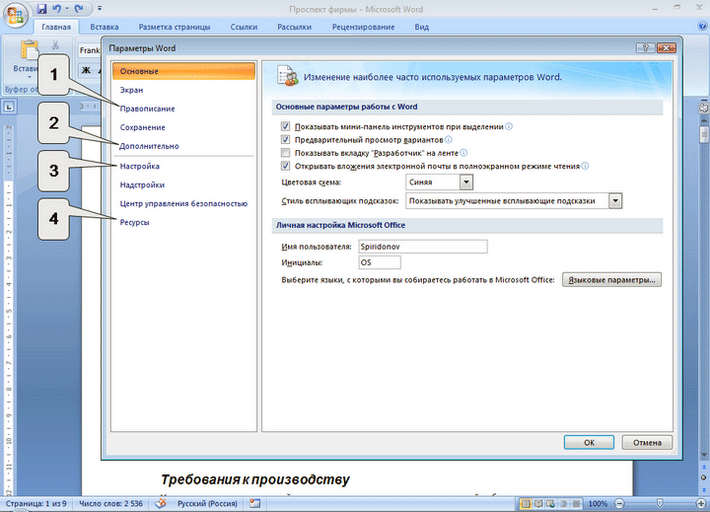Click the Save icon in quick access toolbar

pyautogui.click(x=40, y=8)
